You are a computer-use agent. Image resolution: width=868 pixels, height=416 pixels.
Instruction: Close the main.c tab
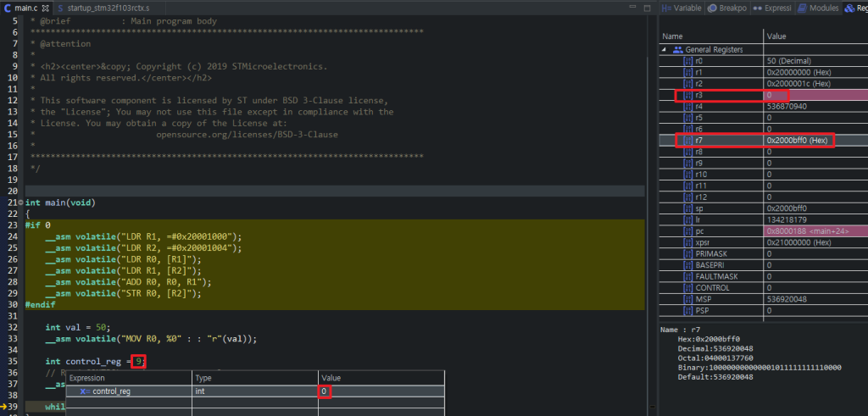(x=46, y=8)
